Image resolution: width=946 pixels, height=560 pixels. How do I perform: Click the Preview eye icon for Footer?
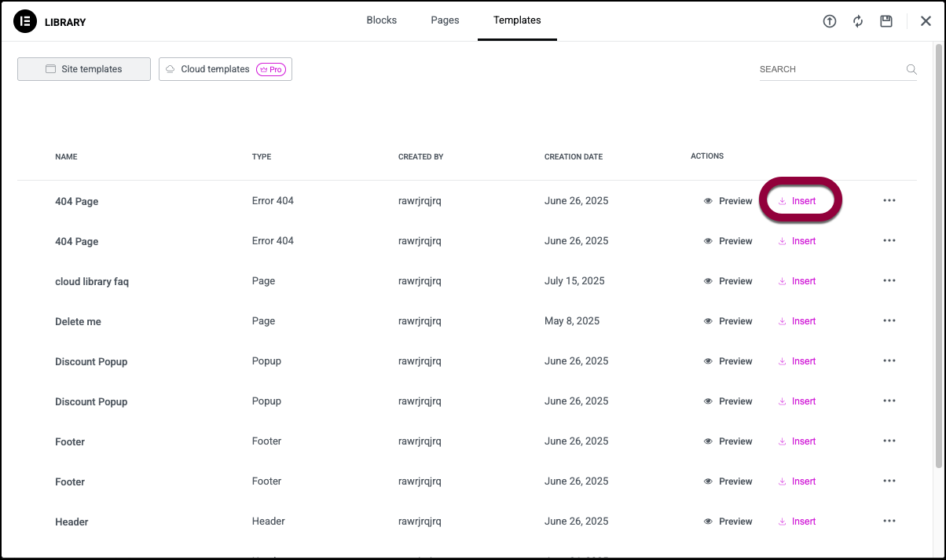(x=707, y=441)
